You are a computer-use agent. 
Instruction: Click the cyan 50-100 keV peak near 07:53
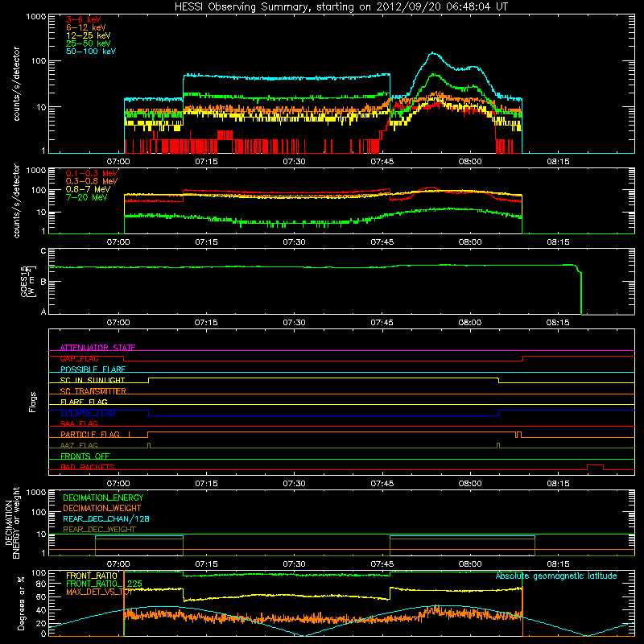tap(432, 53)
